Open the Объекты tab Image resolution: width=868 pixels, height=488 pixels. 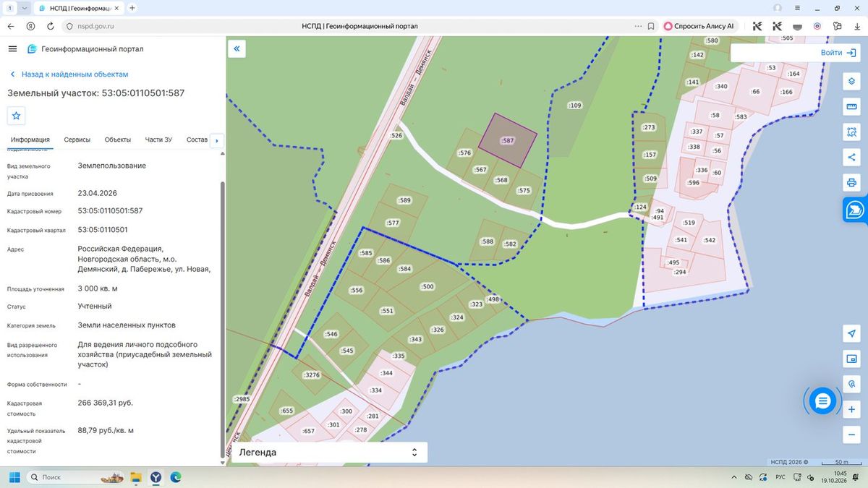[x=118, y=140]
